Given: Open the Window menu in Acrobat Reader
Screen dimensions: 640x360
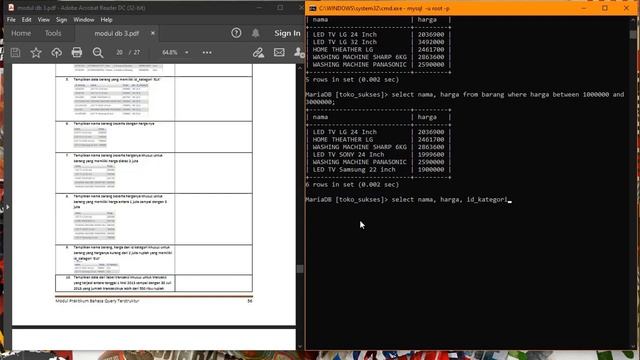Looking at the screenshot, I should tap(84, 20).
